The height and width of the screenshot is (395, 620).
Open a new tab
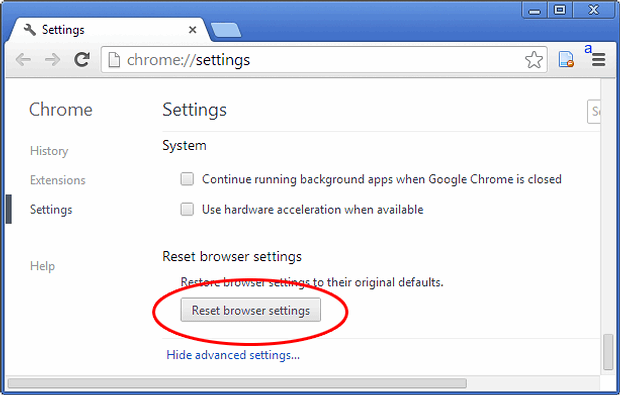(x=225, y=30)
